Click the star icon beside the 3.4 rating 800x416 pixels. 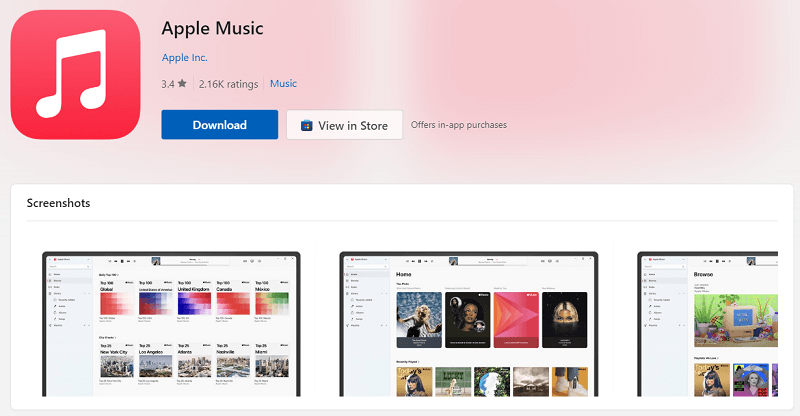tap(182, 84)
